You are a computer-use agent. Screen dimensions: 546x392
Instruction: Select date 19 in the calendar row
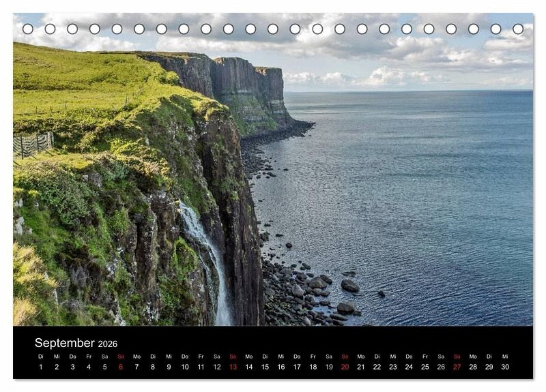click(x=329, y=367)
